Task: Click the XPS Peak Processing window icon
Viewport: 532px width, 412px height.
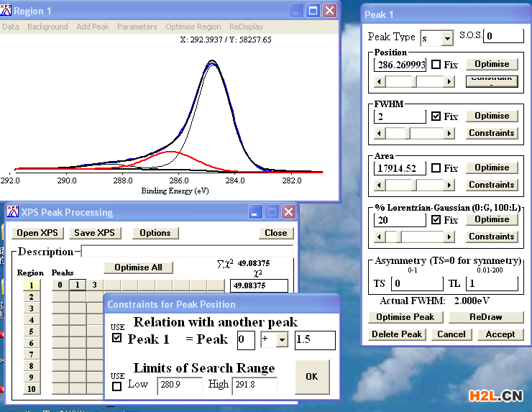Action: click(x=13, y=212)
